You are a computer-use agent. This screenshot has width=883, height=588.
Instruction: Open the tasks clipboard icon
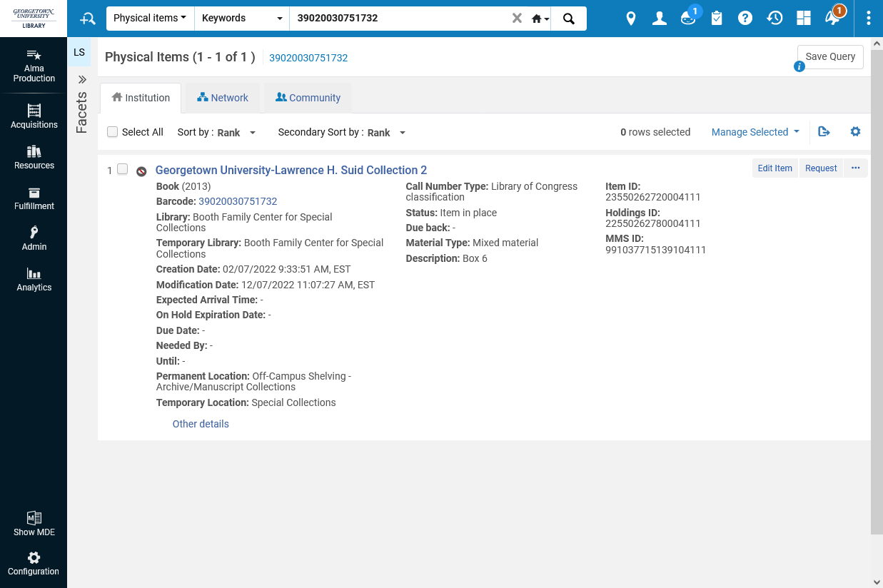717,19
